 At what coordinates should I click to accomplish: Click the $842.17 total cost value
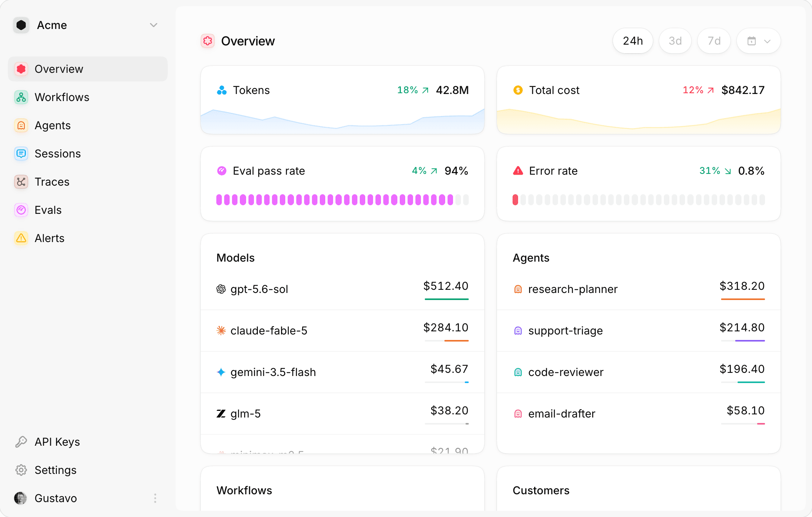click(x=743, y=90)
